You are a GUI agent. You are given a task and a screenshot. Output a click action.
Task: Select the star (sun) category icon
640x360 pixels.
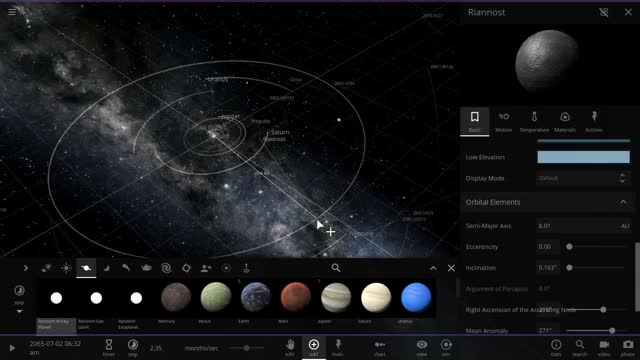[66, 268]
